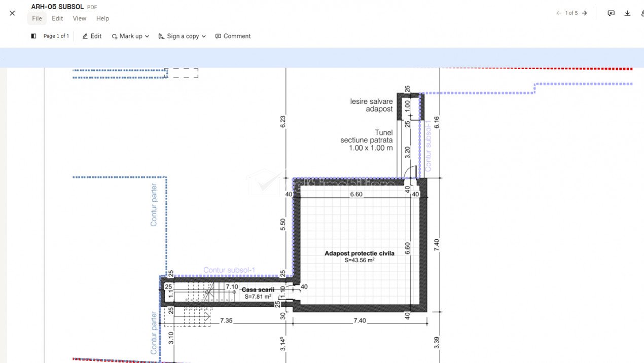The width and height of the screenshot is (644, 363).
Task: Click the Comment button in the toolbar
Action: point(233,36)
